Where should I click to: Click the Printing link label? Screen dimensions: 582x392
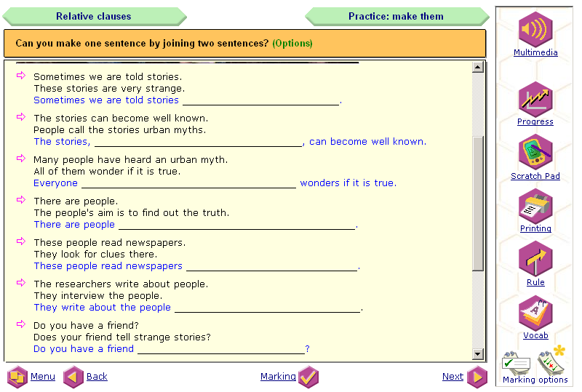(x=535, y=228)
